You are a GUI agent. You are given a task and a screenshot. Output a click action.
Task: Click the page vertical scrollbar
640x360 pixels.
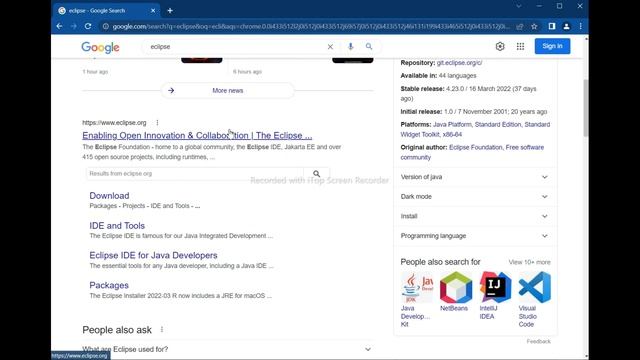(586, 108)
